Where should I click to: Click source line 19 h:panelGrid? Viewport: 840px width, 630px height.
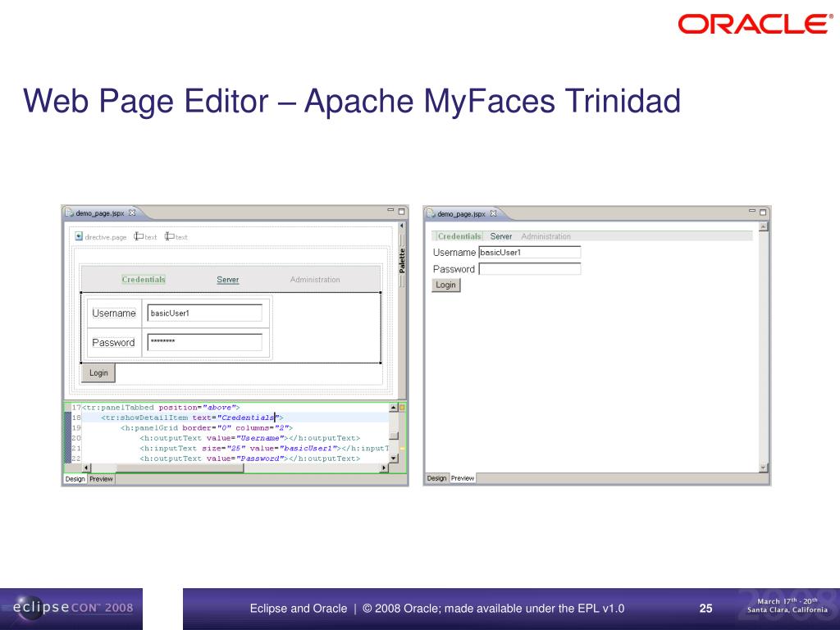[x=206, y=428]
